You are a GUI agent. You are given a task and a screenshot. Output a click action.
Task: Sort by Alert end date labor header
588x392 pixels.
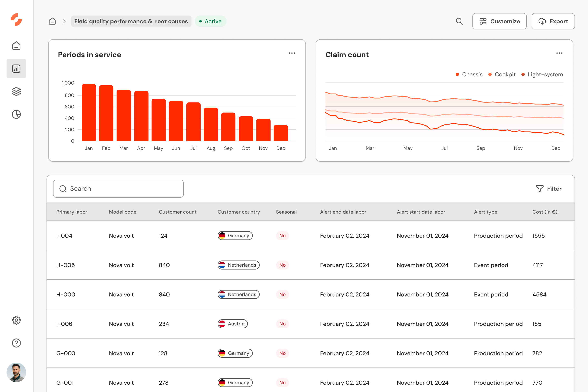point(343,212)
